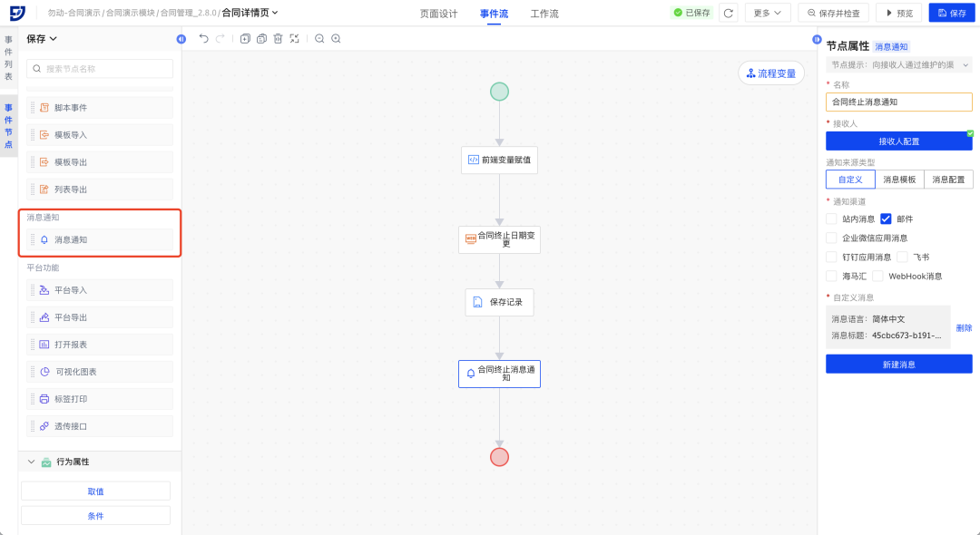
Task: Open the 更多 dropdown menu
Action: click(x=767, y=13)
